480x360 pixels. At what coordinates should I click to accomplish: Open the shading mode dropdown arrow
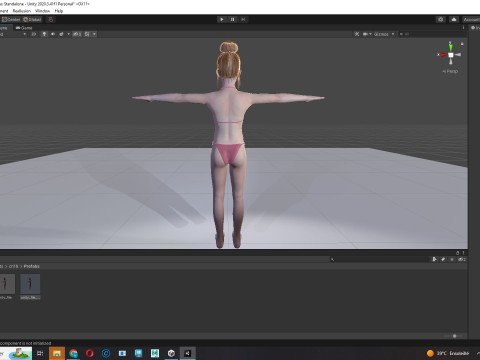24,34
